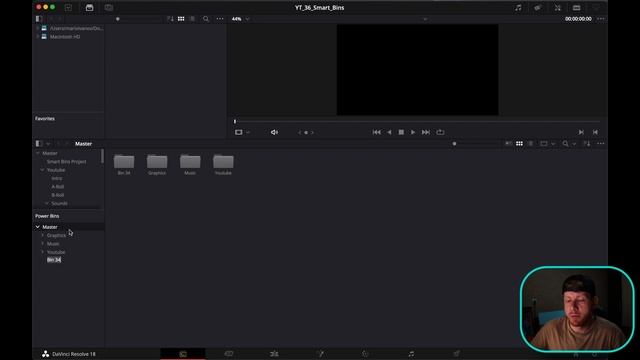640x360 pixels.
Task: Set mark in point in viewer
Action: tap(581, 132)
